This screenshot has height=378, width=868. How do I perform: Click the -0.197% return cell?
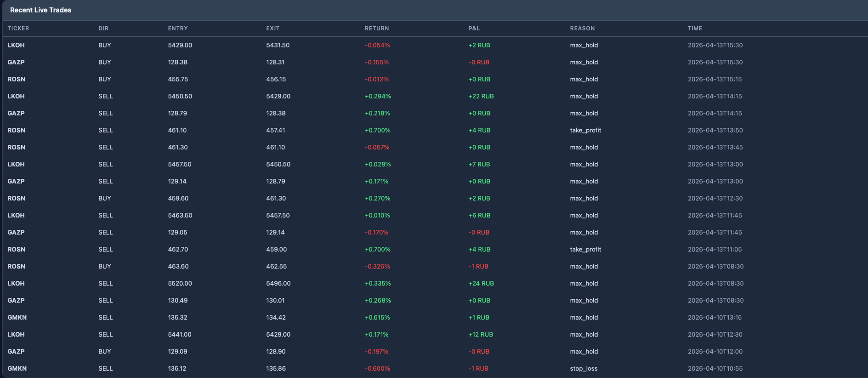click(x=377, y=352)
